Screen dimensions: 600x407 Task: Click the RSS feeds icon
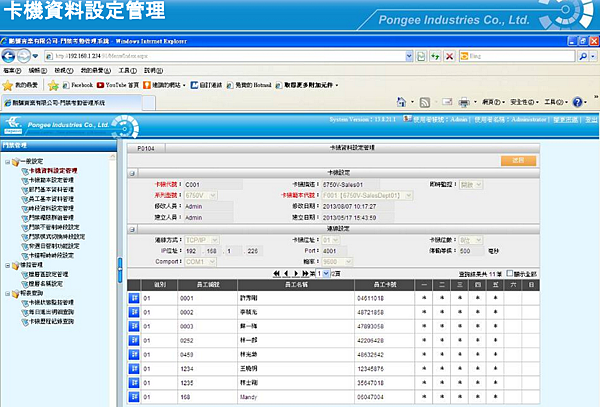point(425,102)
